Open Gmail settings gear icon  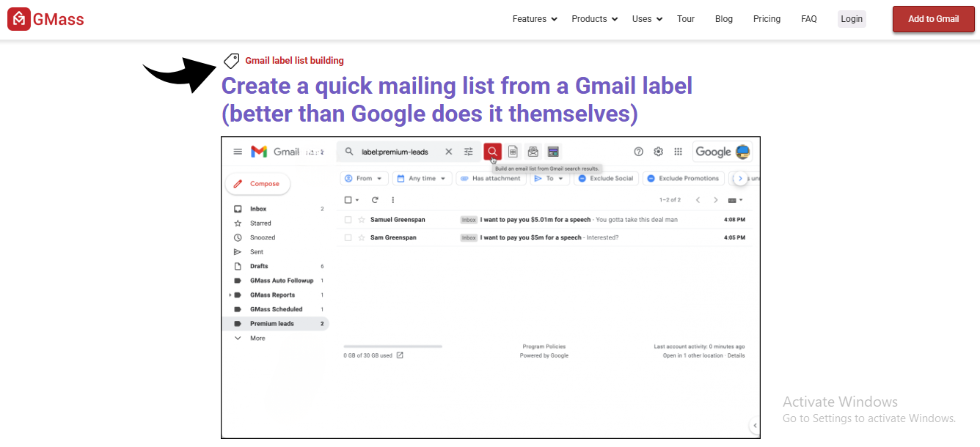pos(659,152)
